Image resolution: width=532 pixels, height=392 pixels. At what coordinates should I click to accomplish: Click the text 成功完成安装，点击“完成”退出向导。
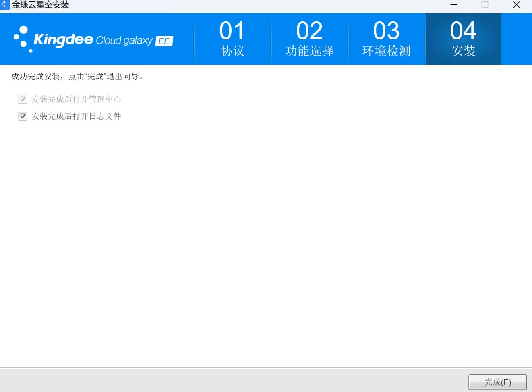pos(78,77)
